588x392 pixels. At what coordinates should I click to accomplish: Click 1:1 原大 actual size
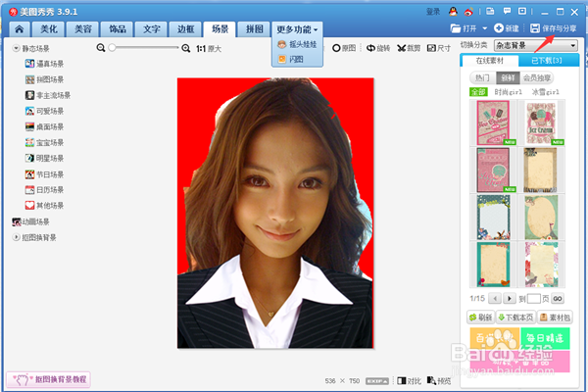click(x=209, y=48)
